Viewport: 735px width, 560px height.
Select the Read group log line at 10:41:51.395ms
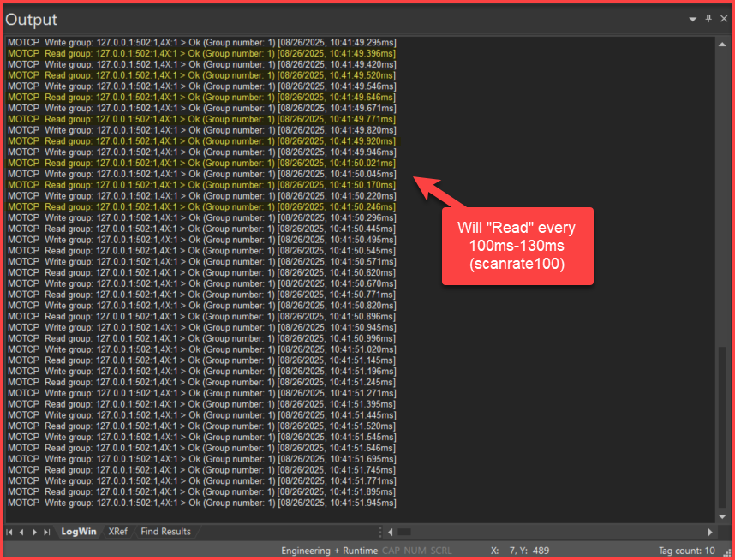click(x=202, y=404)
